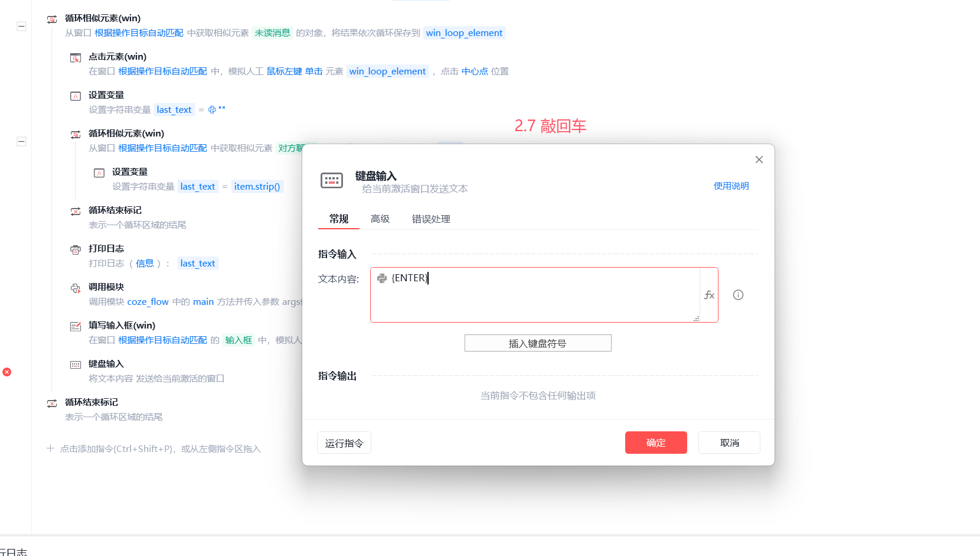Click the 输入框 element tag
Screen dimensions: 980x556
coord(239,340)
